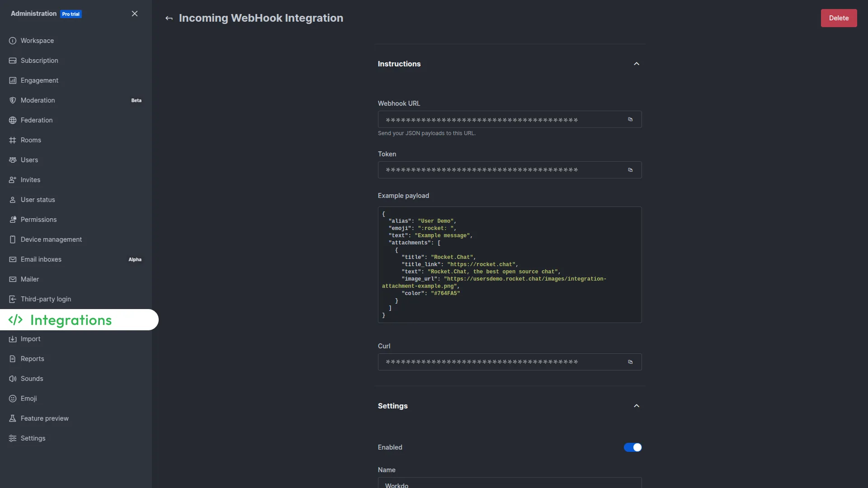Image resolution: width=868 pixels, height=488 pixels.
Task: Open Third-party login settings
Action: pyautogui.click(x=46, y=299)
